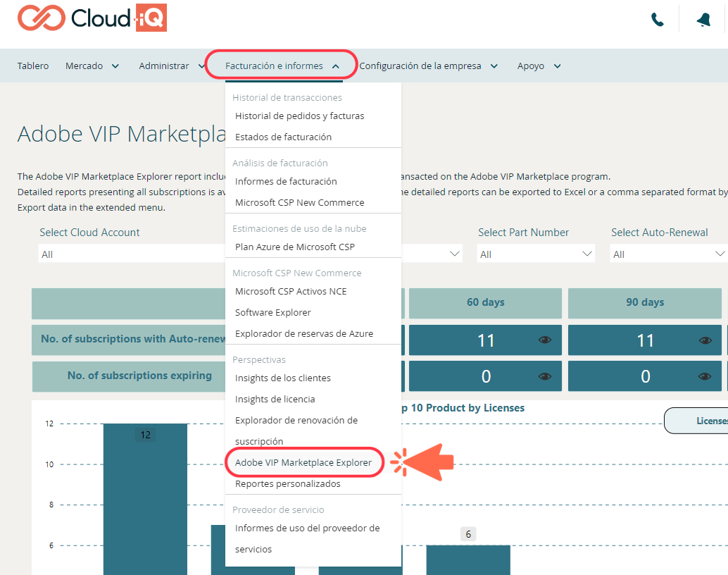Open the notifications bell icon
The image size is (728, 575).
pyautogui.click(x=704, y=20)
